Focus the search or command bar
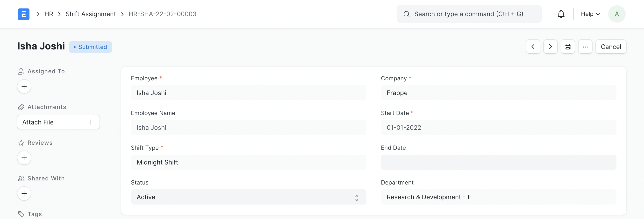Image resolution: width=644 pixels, height=219 pixels. pos(469,14)
